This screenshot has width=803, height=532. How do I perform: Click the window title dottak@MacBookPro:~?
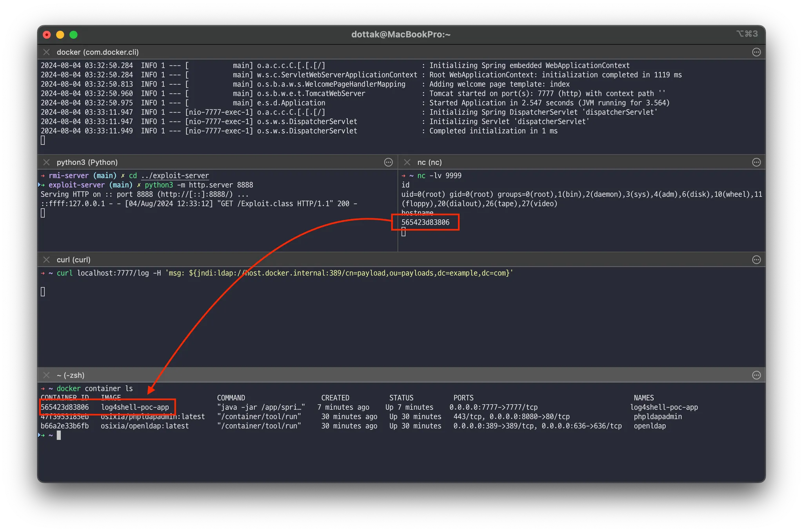[x=401, y=34]
